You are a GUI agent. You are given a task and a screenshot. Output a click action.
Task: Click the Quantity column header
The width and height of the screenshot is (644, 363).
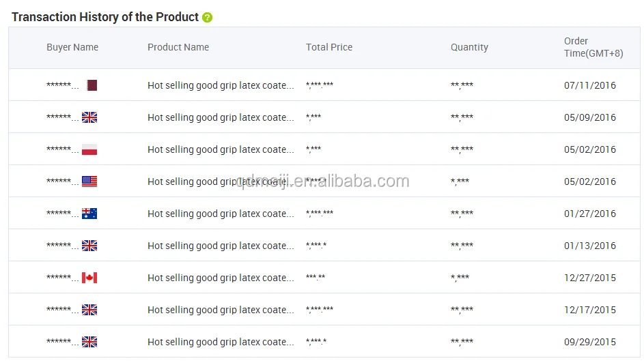(x=469, y=47)
